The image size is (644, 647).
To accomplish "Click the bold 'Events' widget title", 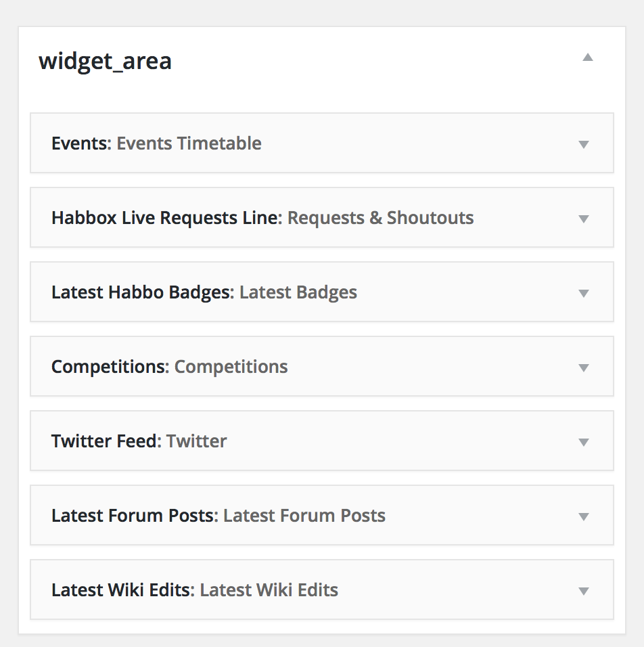I will pos(80,143).
